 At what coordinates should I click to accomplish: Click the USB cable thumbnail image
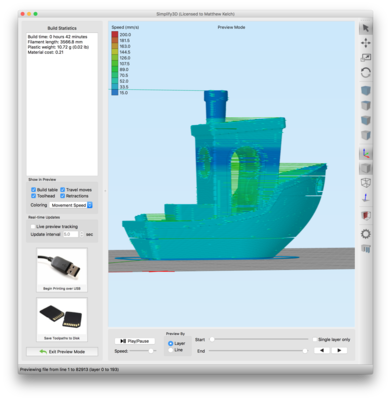62,267
